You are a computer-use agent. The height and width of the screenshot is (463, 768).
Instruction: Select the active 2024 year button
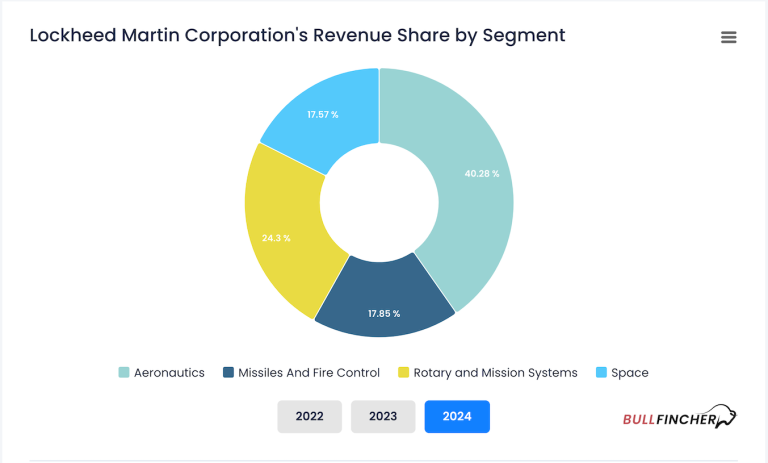tap(457, 416)
